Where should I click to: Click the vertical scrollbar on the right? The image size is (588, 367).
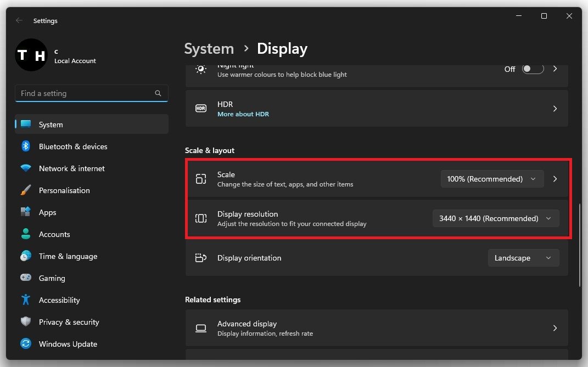[x=580, y=244]
